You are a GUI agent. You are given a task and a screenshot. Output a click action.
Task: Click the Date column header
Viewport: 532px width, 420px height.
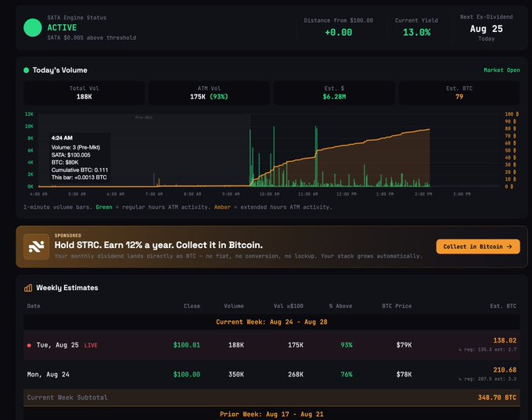(x=34, y=306)
